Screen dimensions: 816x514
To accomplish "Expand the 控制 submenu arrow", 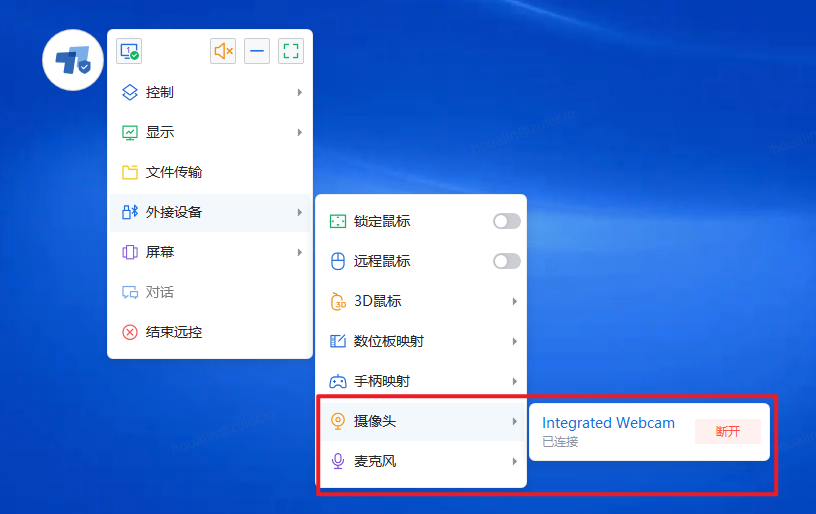I will click(x=300, y=93).
